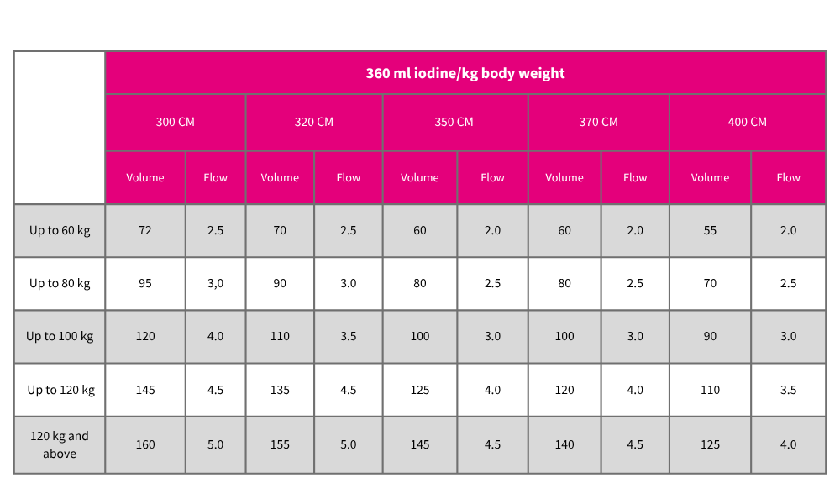840x504 pixels.
Task: Click the Volume subheader under 300 CM
Action: 145,177
